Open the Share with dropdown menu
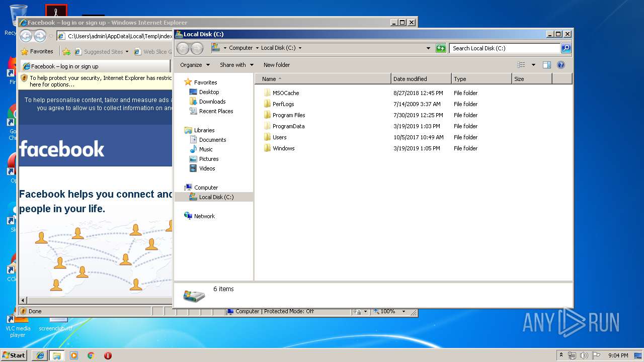 (236, 65)
